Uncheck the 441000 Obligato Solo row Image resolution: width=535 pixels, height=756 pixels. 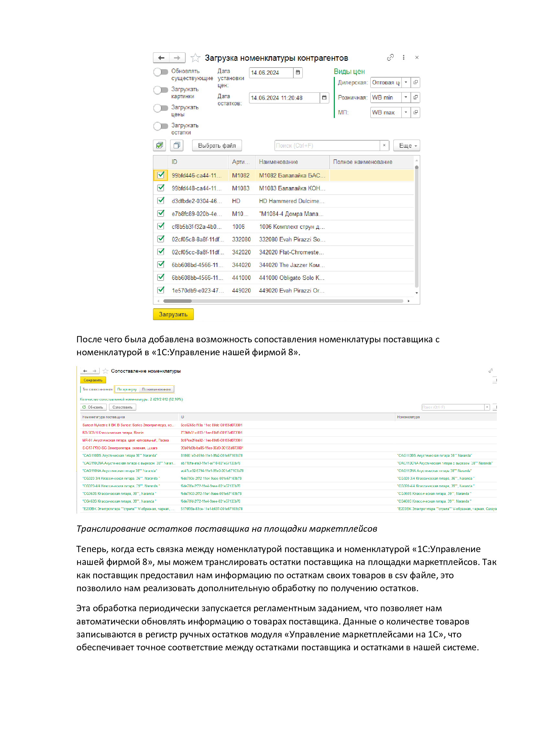[161, 277]
